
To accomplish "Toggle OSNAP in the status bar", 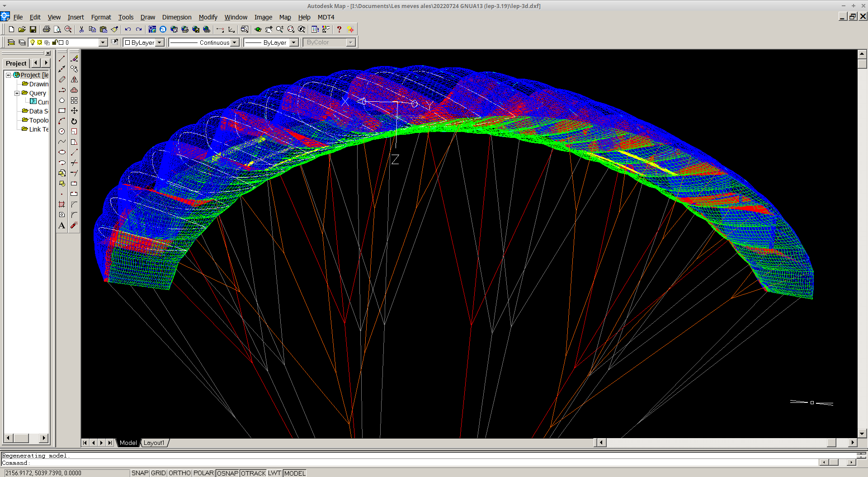I will coord(227,473).
